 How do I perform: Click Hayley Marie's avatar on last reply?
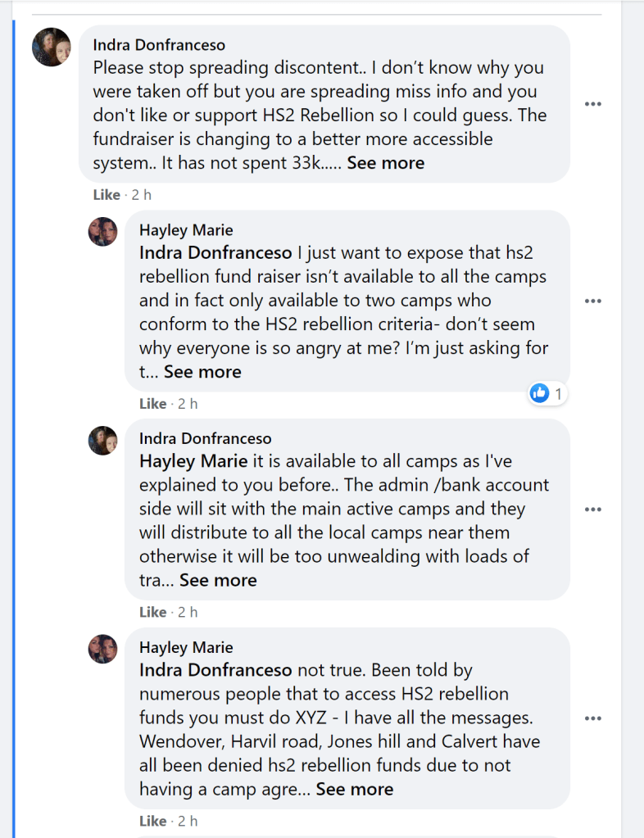[102, 650]
